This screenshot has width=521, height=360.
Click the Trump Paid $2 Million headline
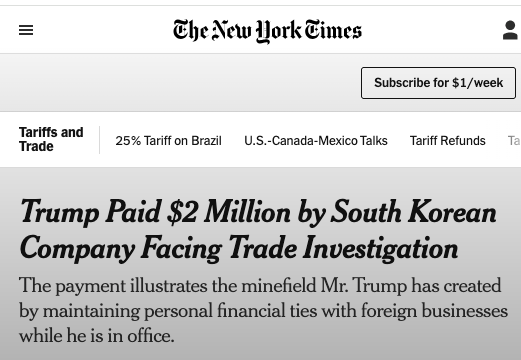click(x=258, y=230)
